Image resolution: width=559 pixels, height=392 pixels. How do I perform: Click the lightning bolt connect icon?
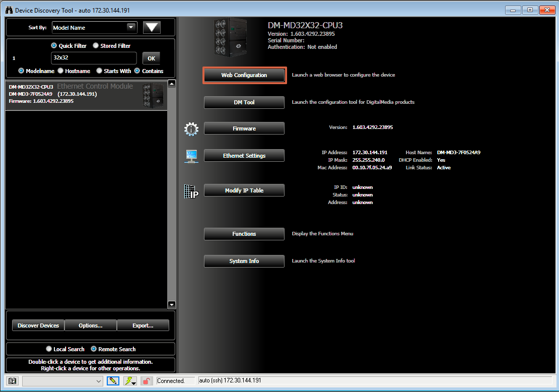(x=129, y=381)
